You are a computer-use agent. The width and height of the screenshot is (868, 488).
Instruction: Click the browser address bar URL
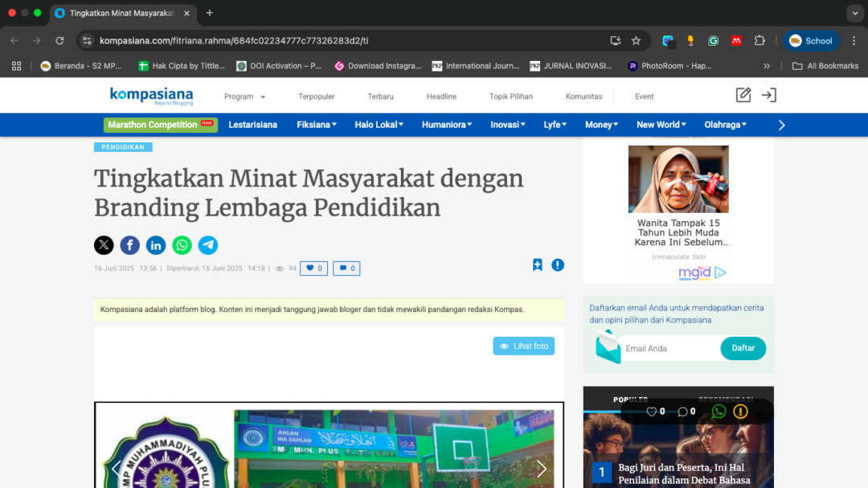[x=234, y=40]
